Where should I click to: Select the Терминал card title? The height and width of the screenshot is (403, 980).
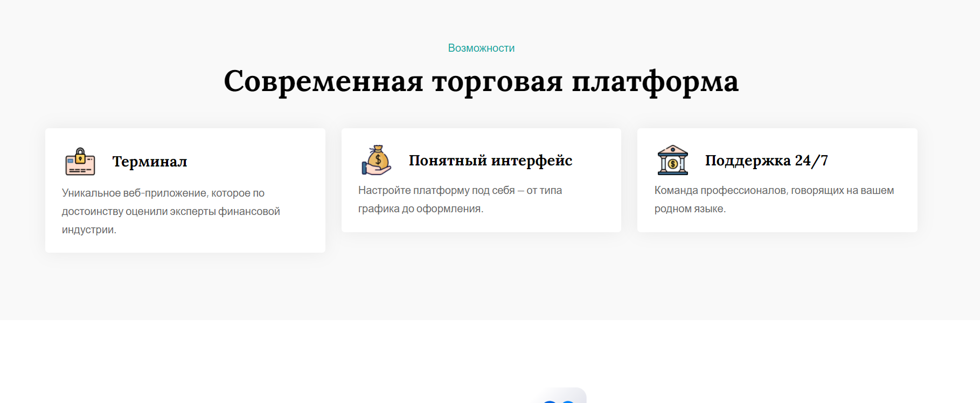point(150,162)
